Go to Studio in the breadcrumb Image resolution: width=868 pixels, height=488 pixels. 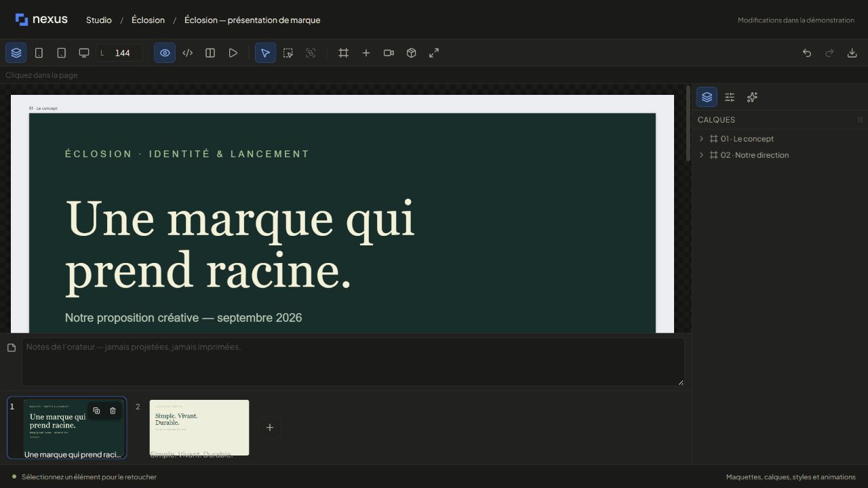coord(99,20)
